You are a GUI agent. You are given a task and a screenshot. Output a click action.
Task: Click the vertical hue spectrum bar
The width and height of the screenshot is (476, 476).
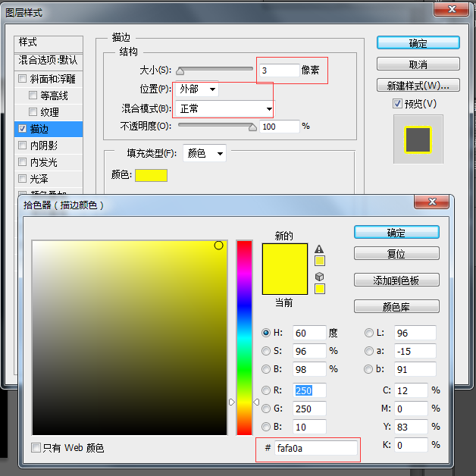[x=244, y=337]
